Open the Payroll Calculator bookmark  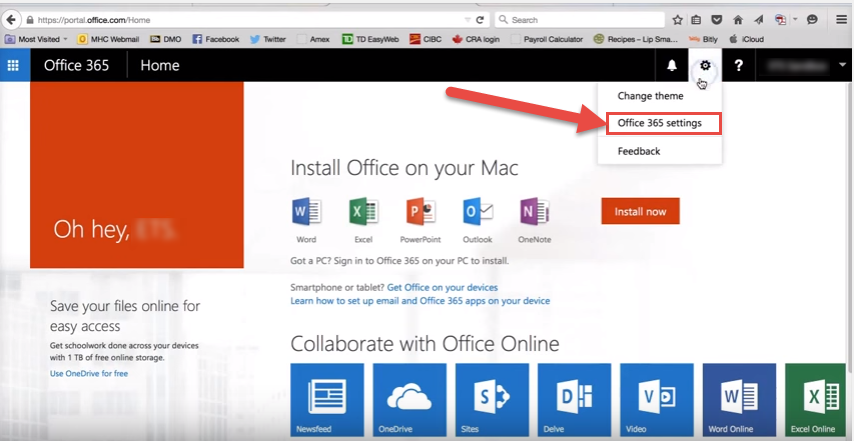coord(547,39)
